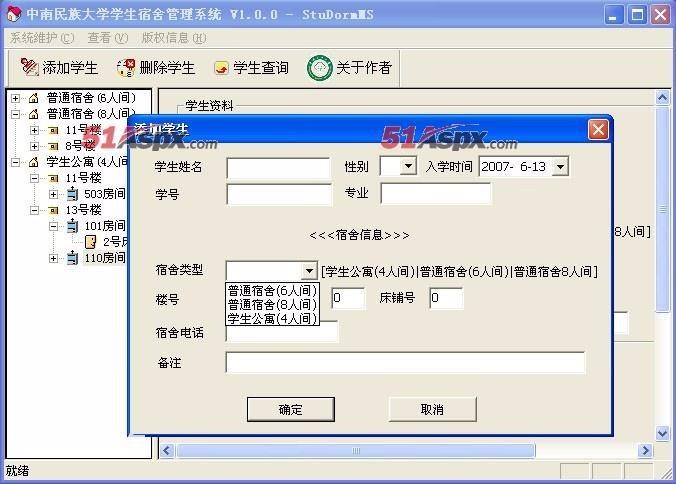Click the 删除学生 toolbar icon

(x=126, y=68)
